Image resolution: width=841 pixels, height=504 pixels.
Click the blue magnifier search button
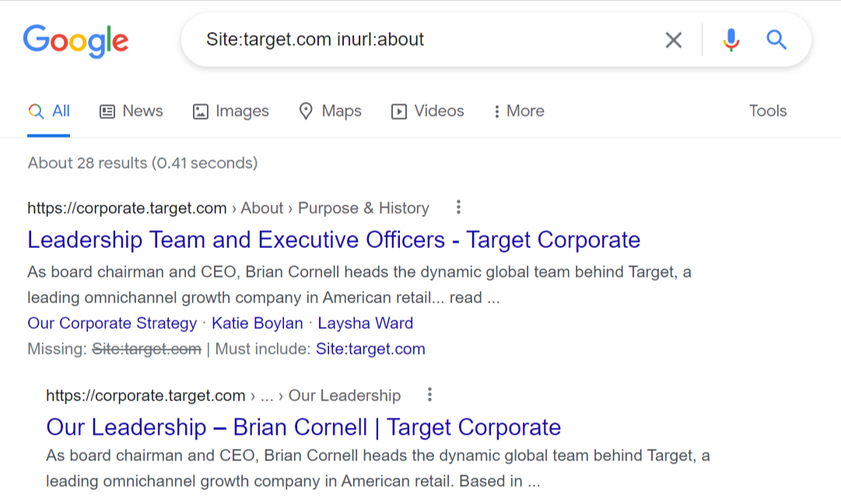click(x=776, y=40)
